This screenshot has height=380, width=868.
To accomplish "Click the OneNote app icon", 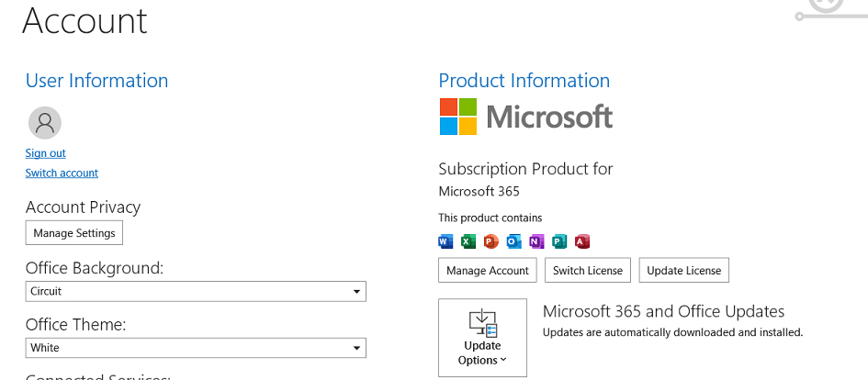I will tap(537, 241).
